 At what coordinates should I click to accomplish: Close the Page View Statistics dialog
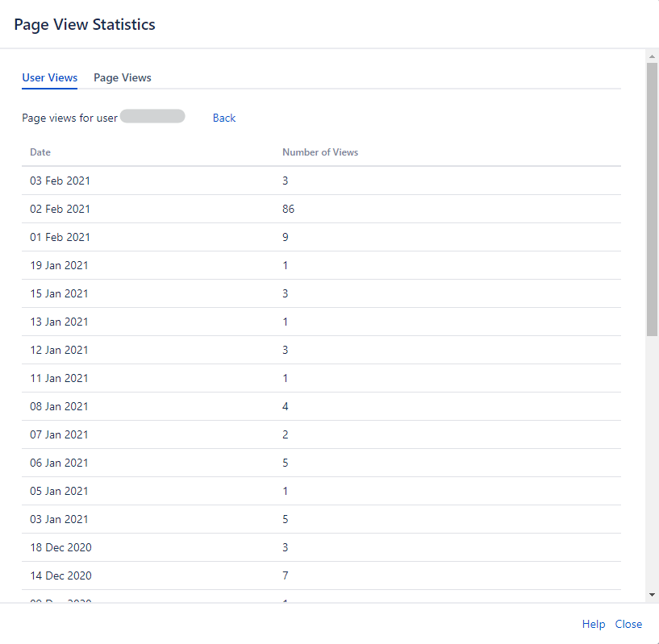pos(628,624)
